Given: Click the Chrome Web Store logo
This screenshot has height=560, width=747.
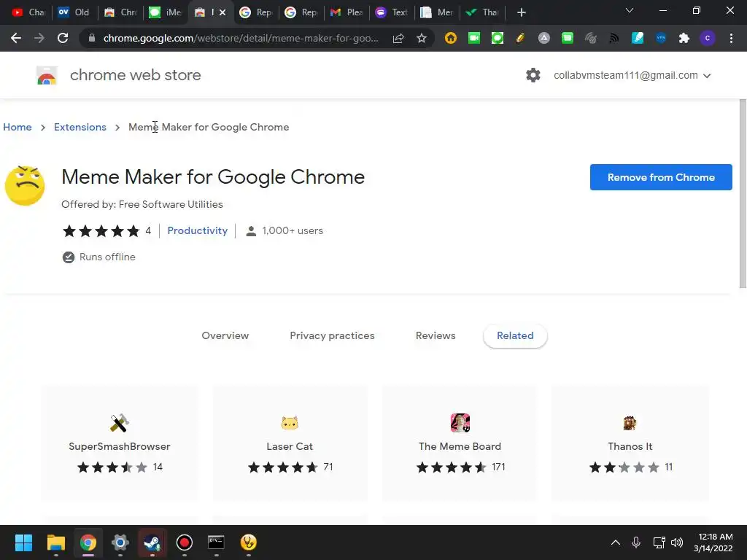Looking at the screenshot, I should tap(47, 75).
